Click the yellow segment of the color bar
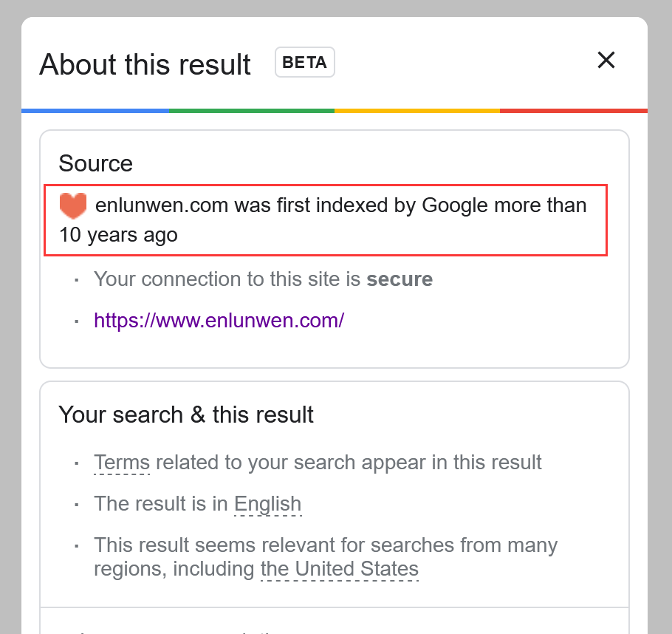 click(417, 111)
